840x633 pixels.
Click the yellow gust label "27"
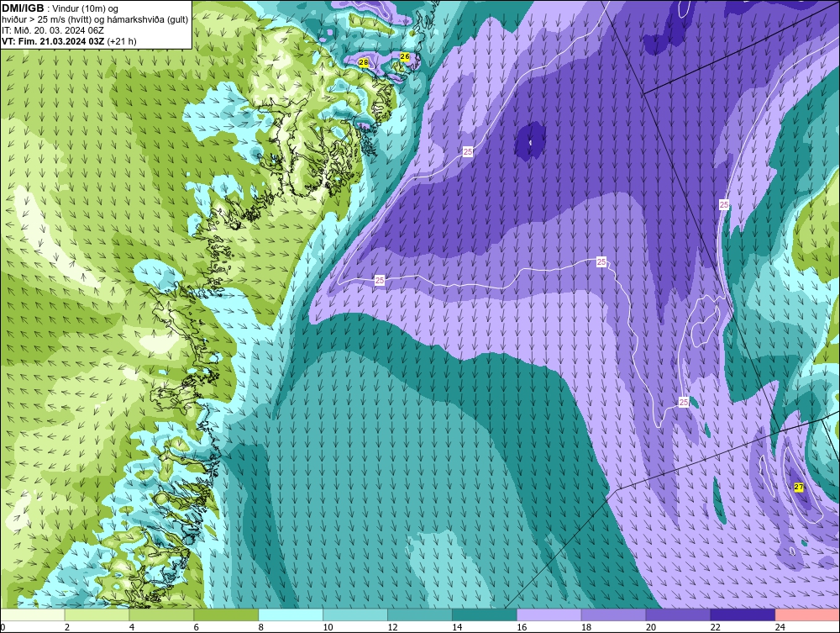point(799,488)
